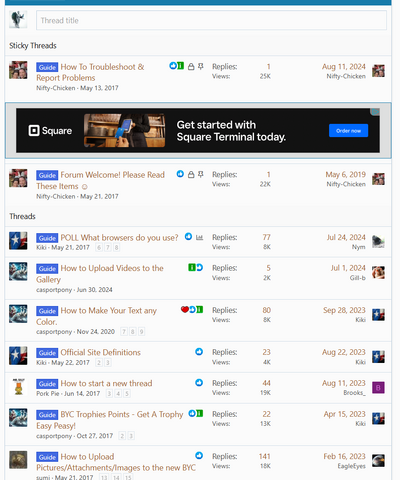Open page 3 of Official Site Definitions
The width and height of the screenshot is (400, 480).
coord(108,362)
